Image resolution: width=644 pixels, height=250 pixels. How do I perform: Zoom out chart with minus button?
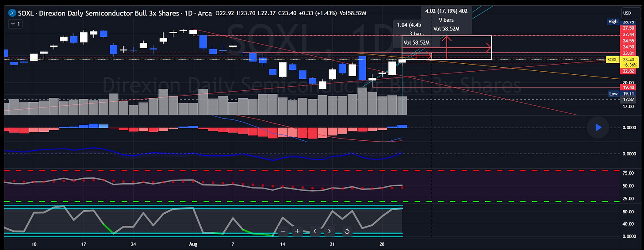(283, 231)
